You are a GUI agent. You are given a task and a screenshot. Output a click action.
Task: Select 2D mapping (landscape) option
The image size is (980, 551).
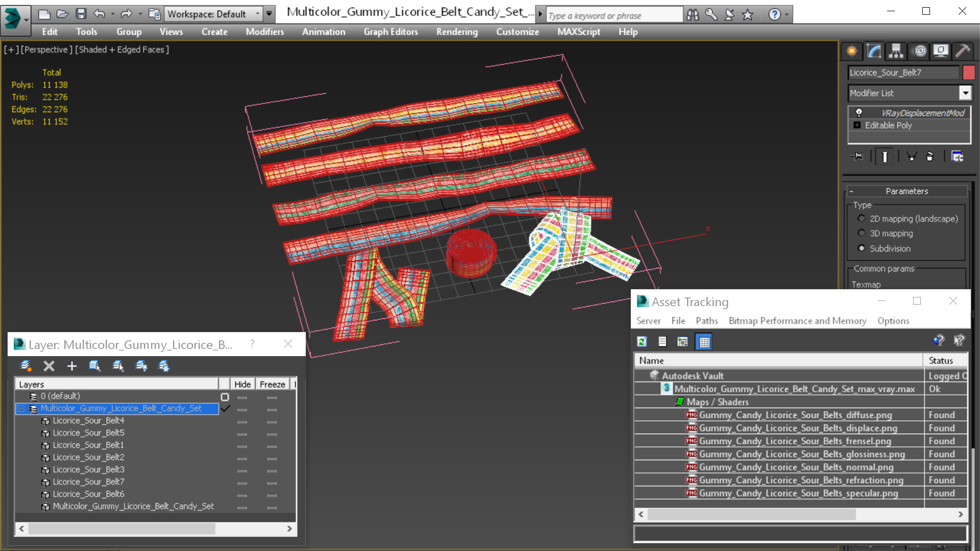tap(862, 218)
